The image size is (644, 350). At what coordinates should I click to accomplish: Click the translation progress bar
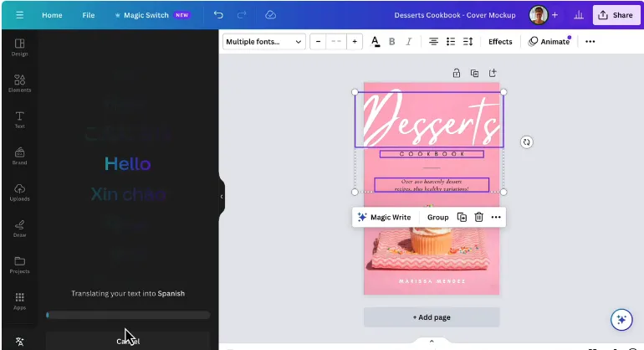tap(128, 315)
